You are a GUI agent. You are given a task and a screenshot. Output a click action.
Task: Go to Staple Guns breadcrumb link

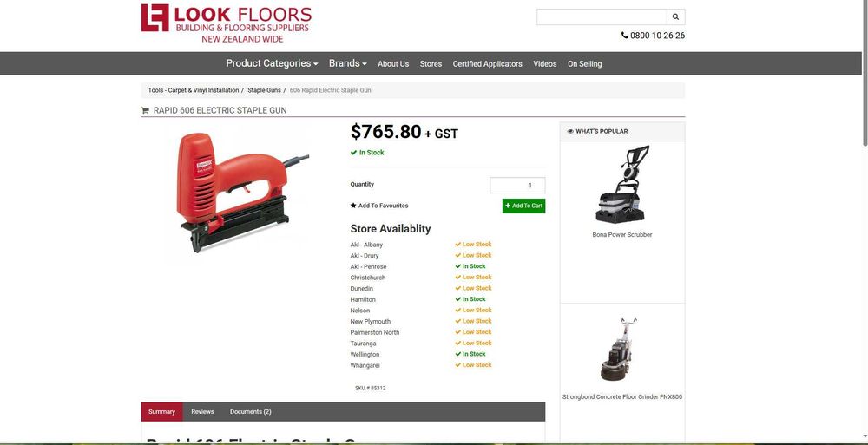pyautogui.click(x=264, y=90)
